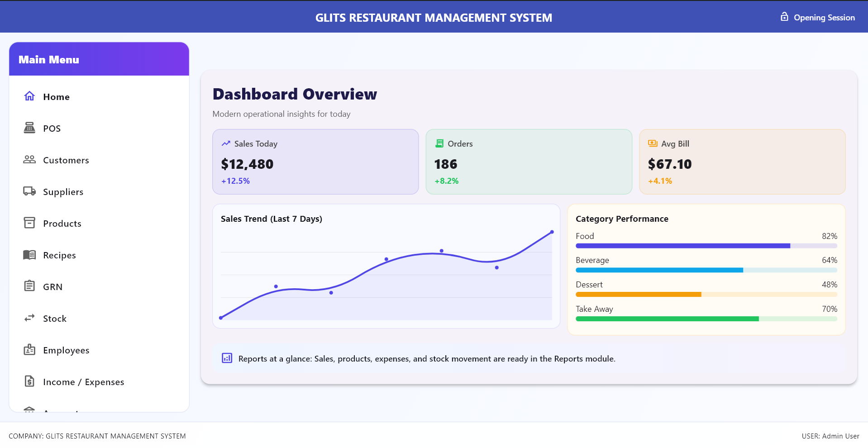Click the POS cash register icon
The height and width of the screenshot is (448, 868).
pyautogui.click(x=29, y=128)
